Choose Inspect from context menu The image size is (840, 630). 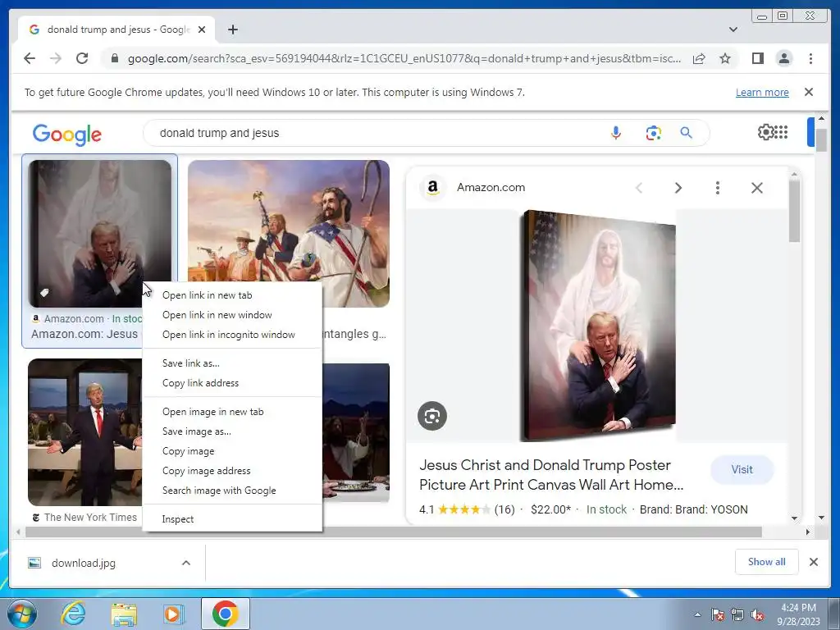tap(232, 519)
